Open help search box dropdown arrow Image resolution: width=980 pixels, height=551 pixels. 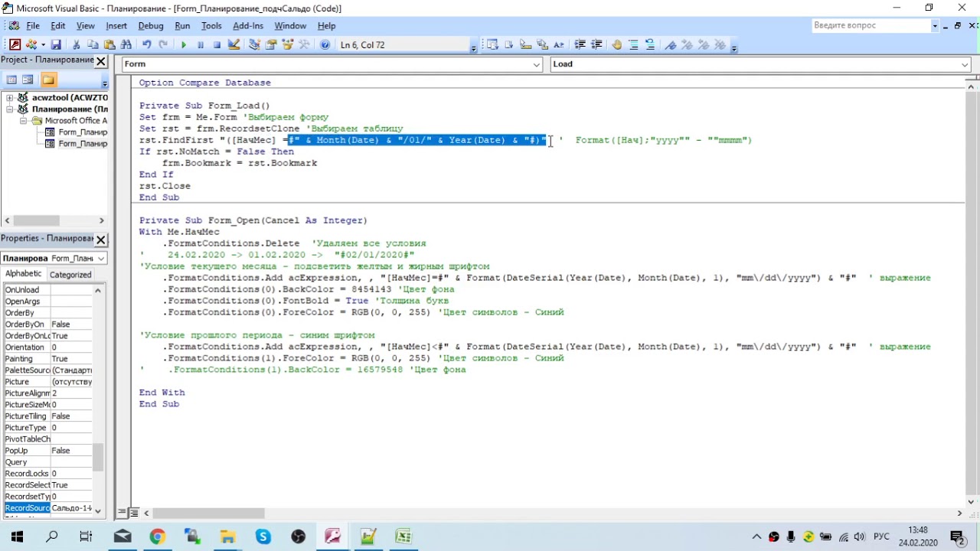[x=935, y=26]
